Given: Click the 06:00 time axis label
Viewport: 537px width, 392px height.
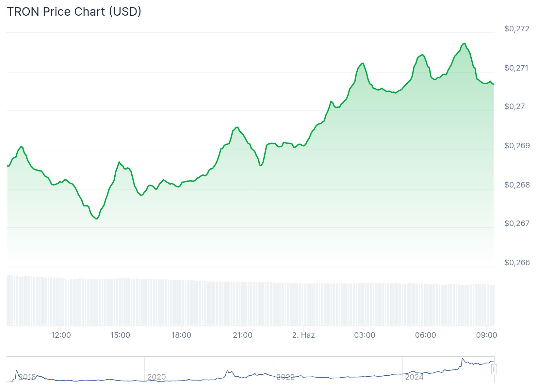Looking at the screenshot, I should (x=425, y=335).
